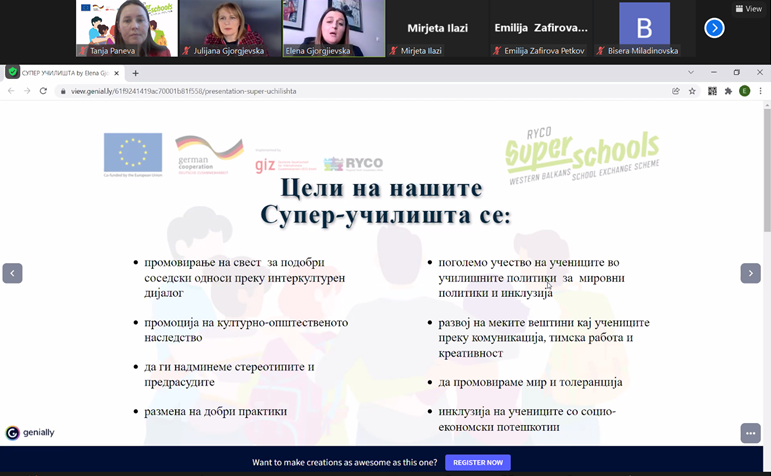Open the browser extensions puzzle icon

point(728,91)
